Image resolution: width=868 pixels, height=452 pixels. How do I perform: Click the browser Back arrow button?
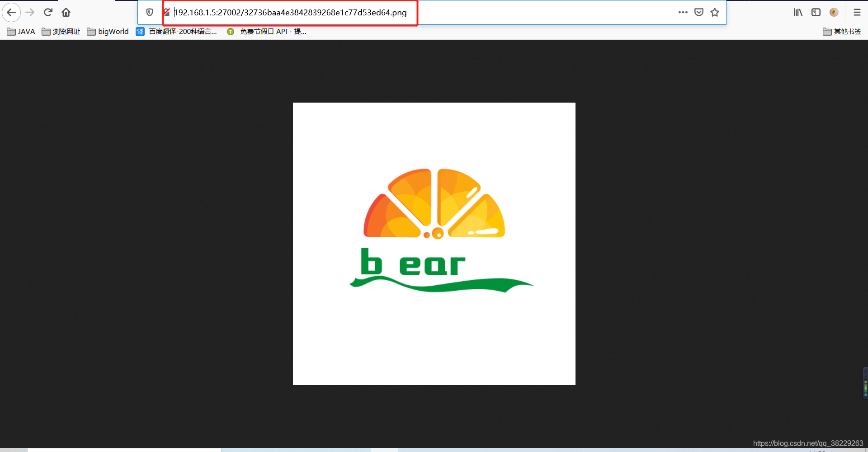[x=11, y=12]
